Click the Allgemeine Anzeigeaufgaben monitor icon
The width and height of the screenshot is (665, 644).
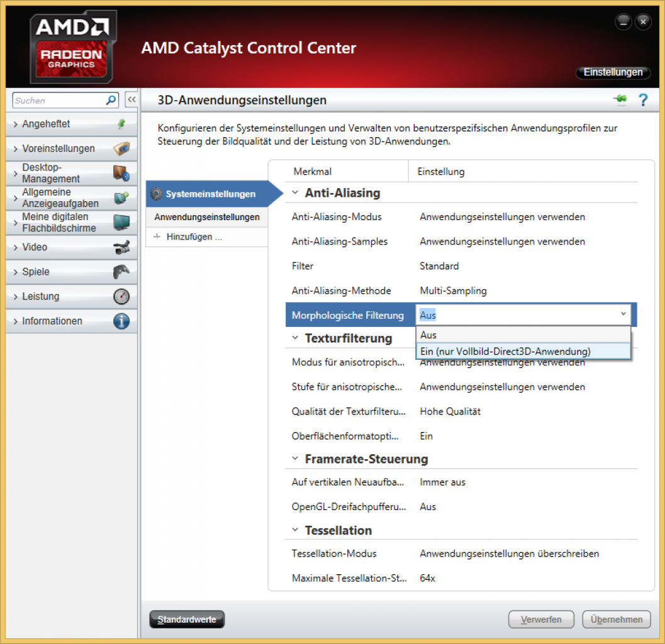tap(121, 197)
